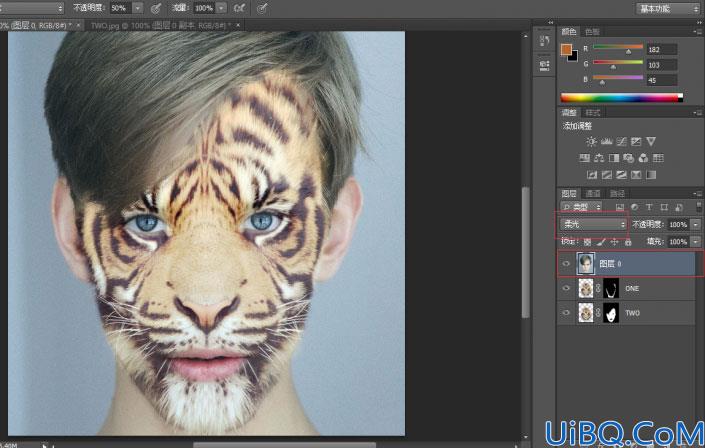Toggle tablet pressure for size button
Screen dimensions: 705x448
click(262, 8)
